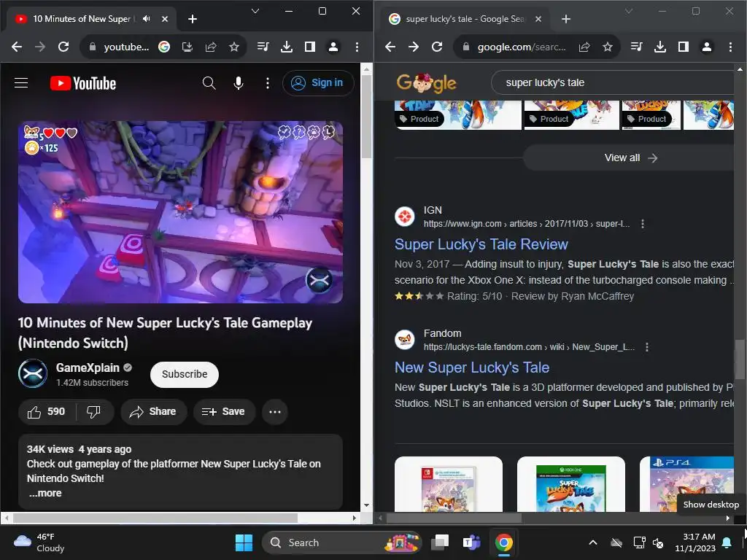Go back in Google browser window
This screenshot has width=747, height=560.
click(390, 47)
